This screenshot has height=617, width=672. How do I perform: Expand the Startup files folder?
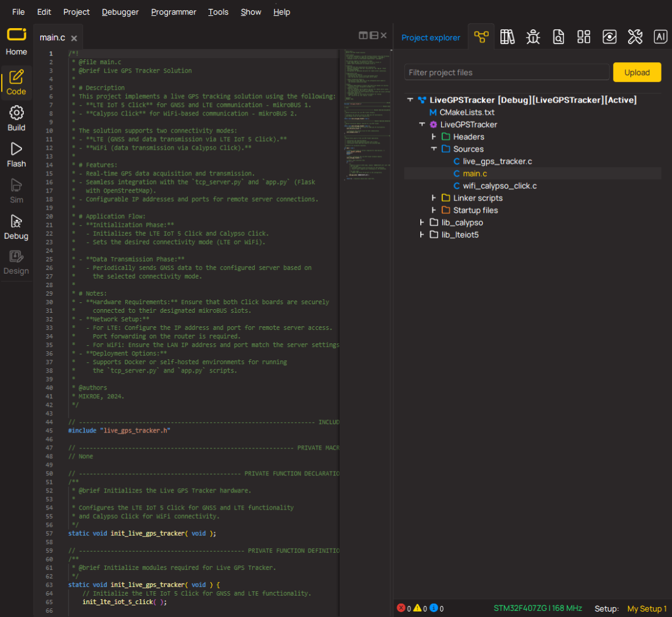pyautogui.click(x=434, y=210)
